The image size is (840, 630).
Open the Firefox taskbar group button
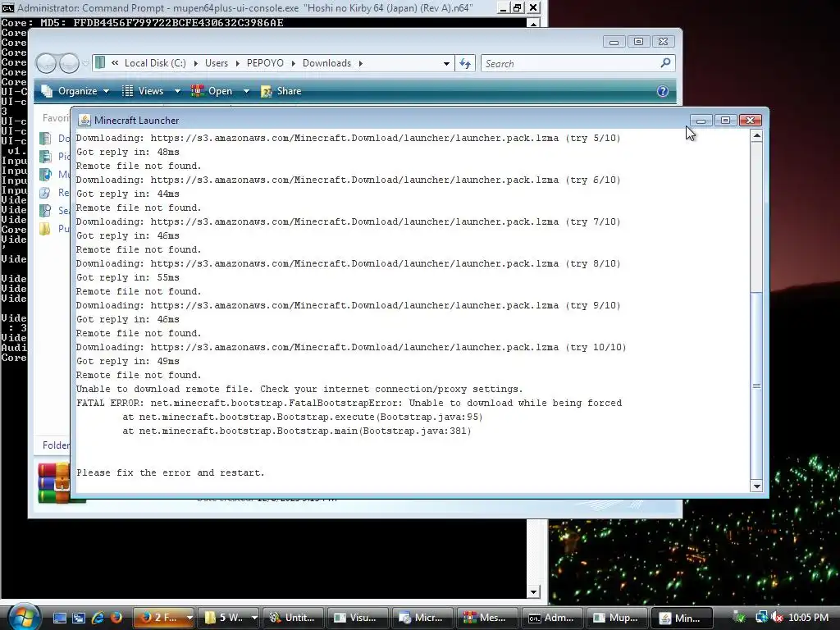(x=163, y=618)
